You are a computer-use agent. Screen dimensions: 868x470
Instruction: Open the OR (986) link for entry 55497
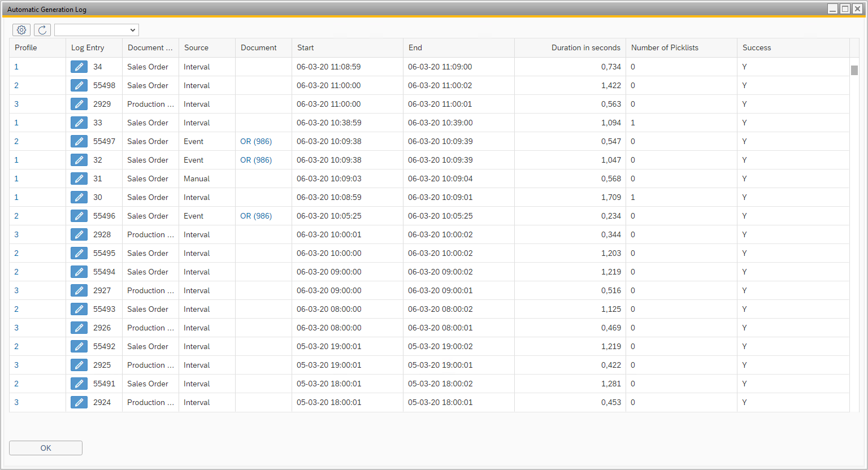[256, 141]
